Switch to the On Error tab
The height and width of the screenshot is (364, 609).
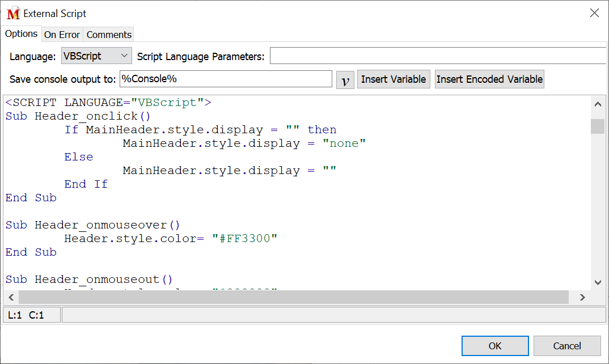tap(61, 34)
